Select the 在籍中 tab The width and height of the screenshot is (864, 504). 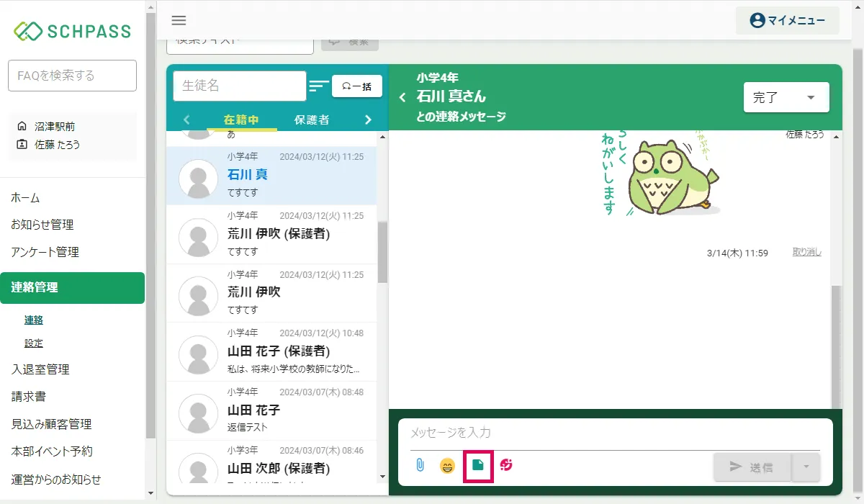pos(241,120)
